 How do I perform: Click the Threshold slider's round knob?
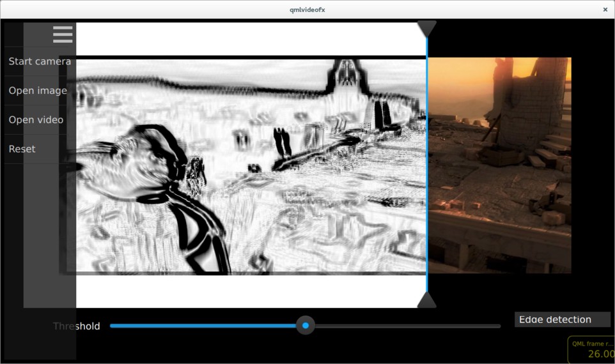click(306, 326)
